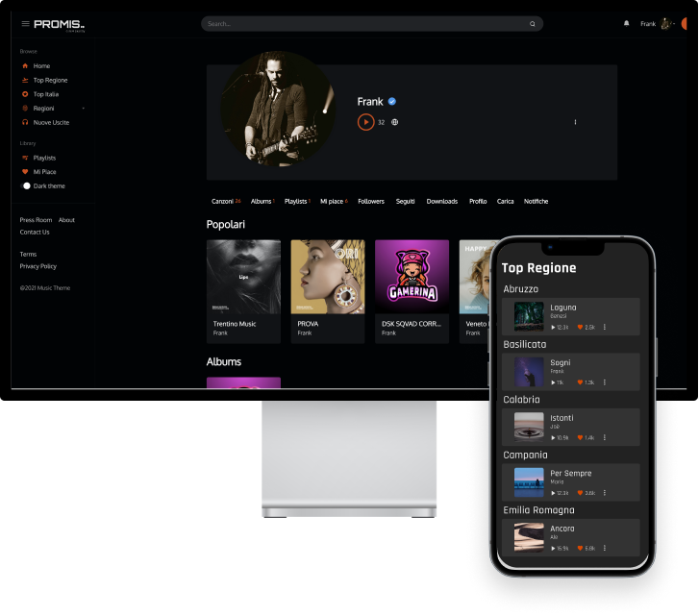The image size is (699, 616).
Task: Switch to the Canzoni tab
Action: point(222,202)
